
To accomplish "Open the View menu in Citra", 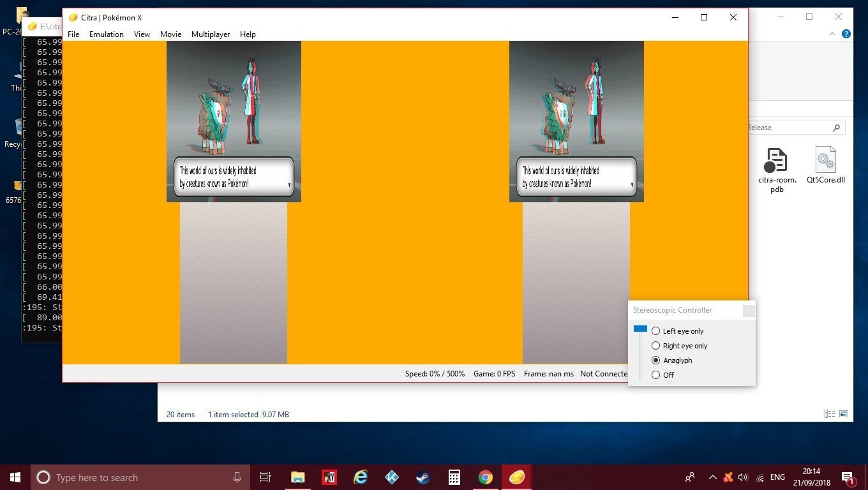I will pyautogui.click(x=142, y=34).
